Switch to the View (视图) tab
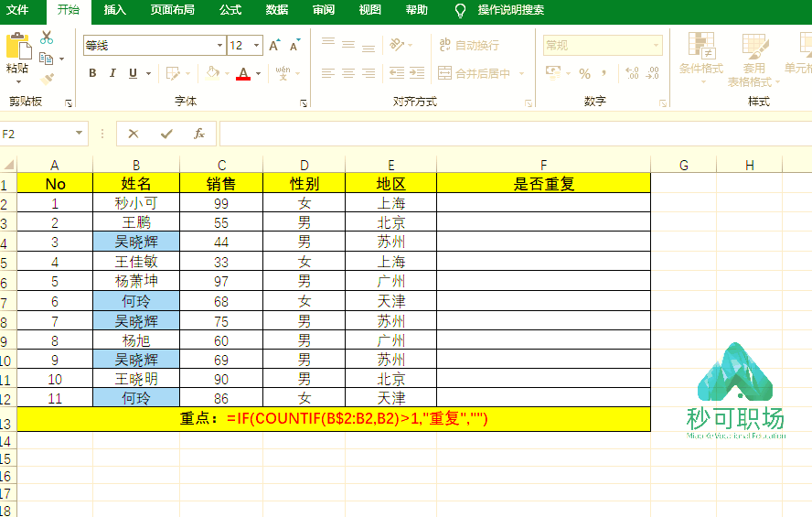 pos(370,10)
